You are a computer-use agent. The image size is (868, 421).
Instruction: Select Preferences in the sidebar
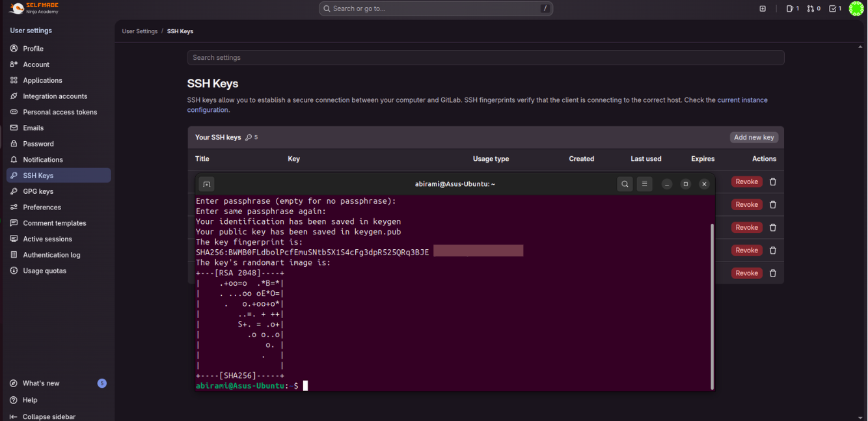coord(42,207)
